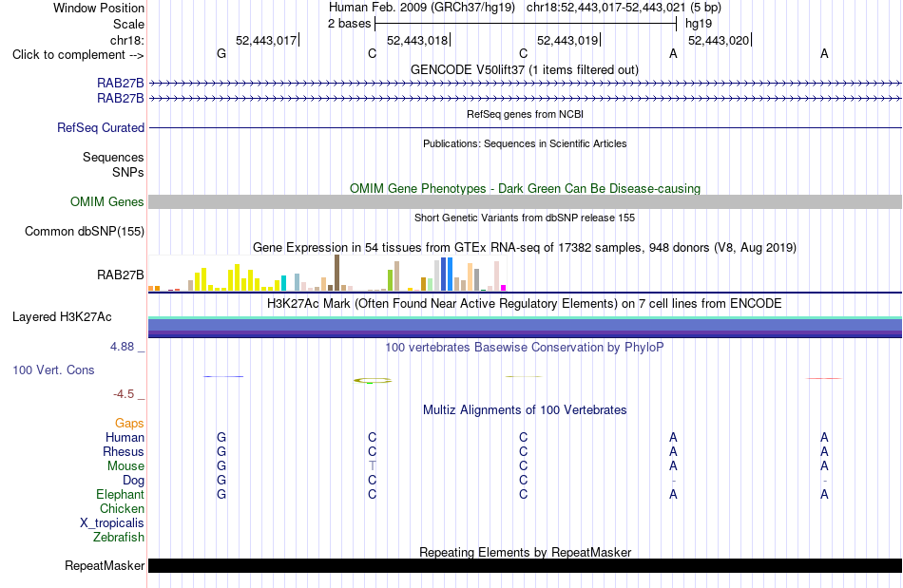This screenshot has width=903, height=588.
Task: Click the gray OMIM Genes bar
Action: coord(526,201)
